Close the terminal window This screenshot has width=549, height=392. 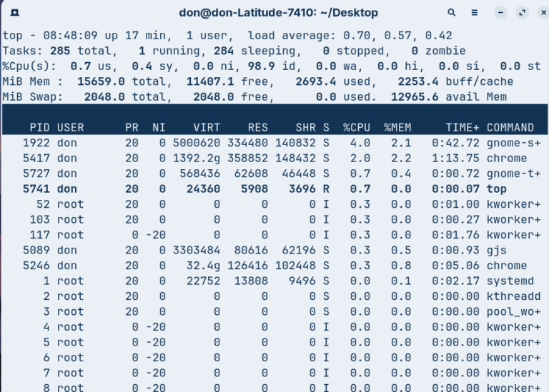tap(543, 13)
